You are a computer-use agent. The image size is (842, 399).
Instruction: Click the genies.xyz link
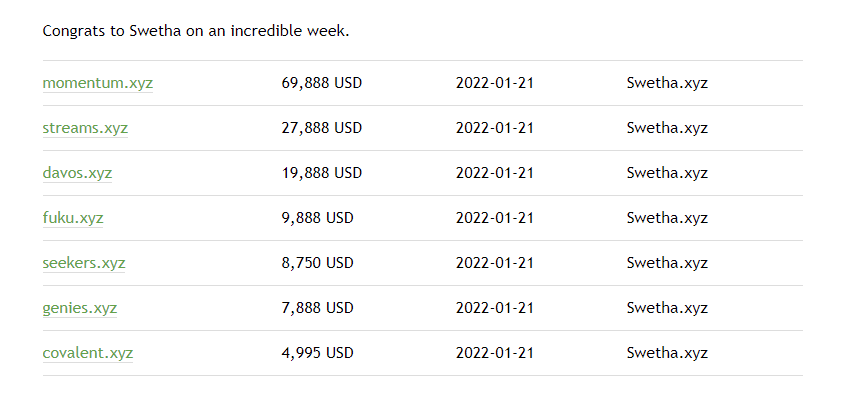(x=79, y=308)
